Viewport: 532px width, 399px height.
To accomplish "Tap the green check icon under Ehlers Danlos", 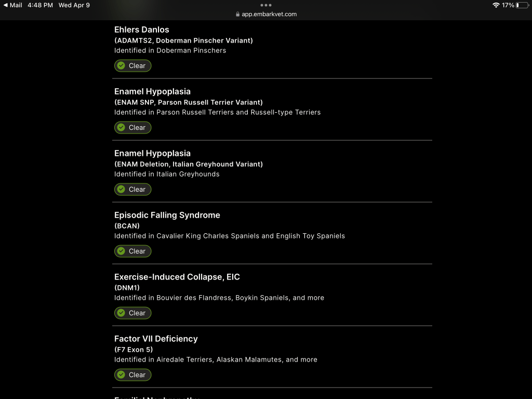I will 121,66.
